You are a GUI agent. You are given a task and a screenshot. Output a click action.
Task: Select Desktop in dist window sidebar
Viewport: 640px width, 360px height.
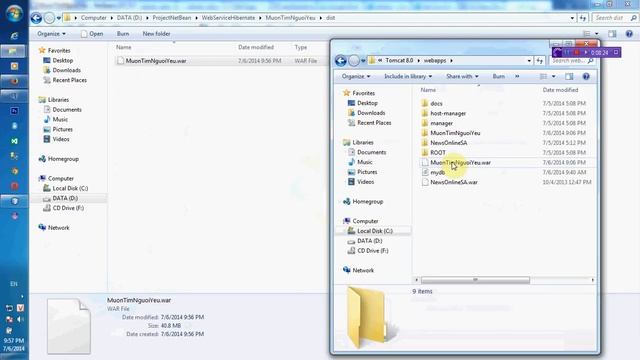pos(62,60)
